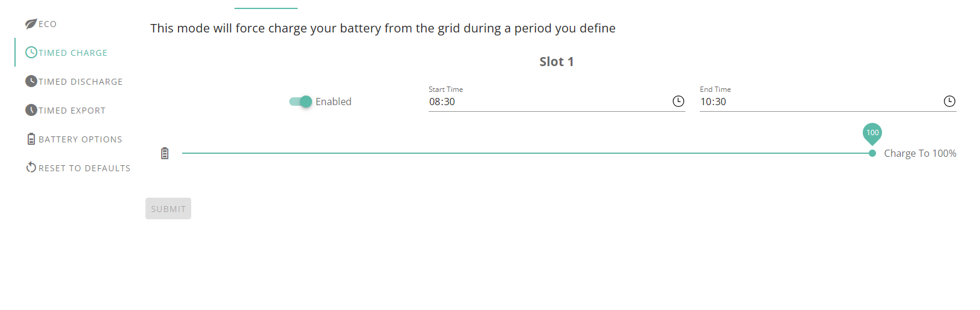This screenshot has width=980, height=310.
Task: Open the End Time clock picker
Action: tap(949, 102)
